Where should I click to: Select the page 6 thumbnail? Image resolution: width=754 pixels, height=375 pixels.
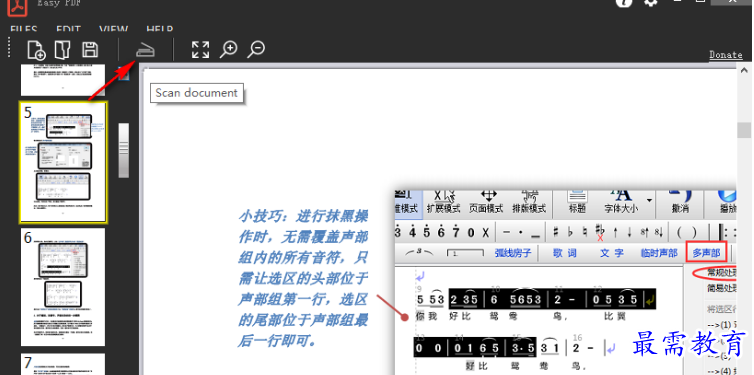pos(63,287)
